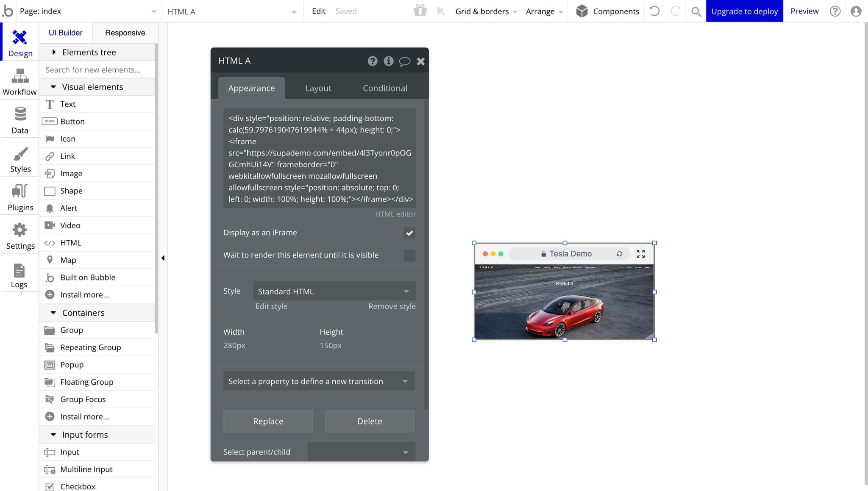Enable Wait to render this element until visible
The height and width of the screenshot is (491, 868).
409,255
